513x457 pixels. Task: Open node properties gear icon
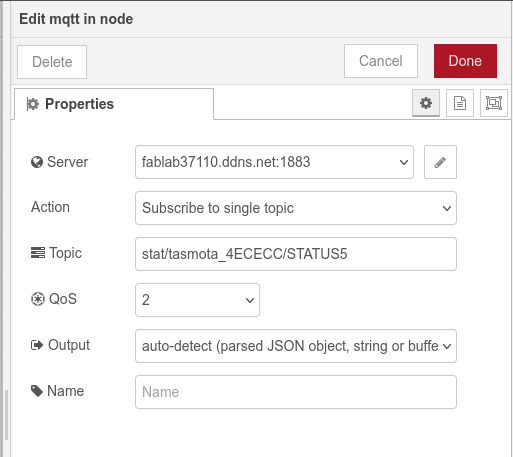coord(426,103)
